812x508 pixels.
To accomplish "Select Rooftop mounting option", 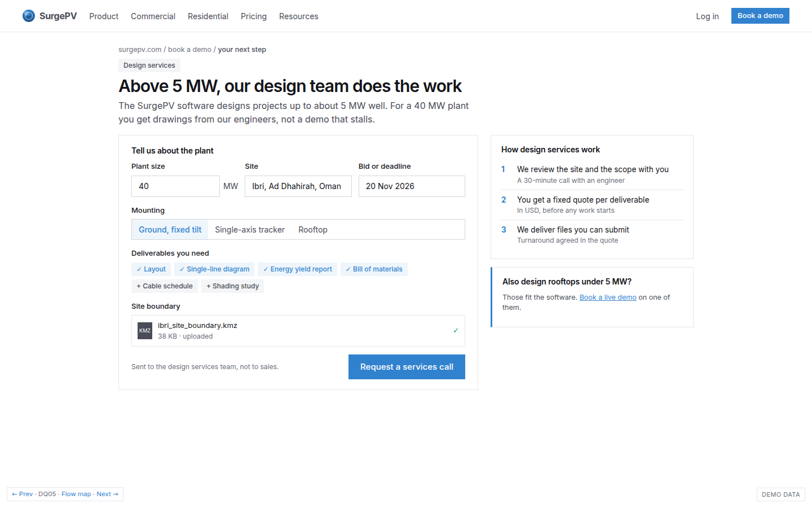I will tap(313, 230).
